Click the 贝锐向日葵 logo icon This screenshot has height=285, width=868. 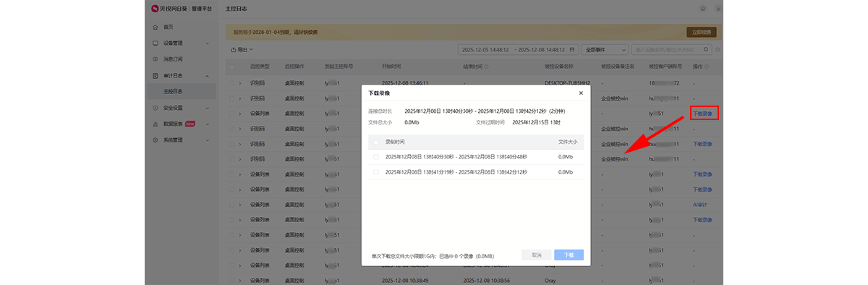click(156, 9)
